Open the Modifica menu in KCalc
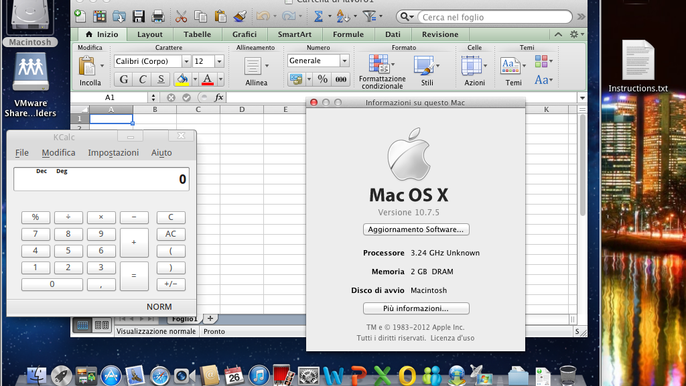The width and height of the screenshot is (686, 386). point(59,153)
